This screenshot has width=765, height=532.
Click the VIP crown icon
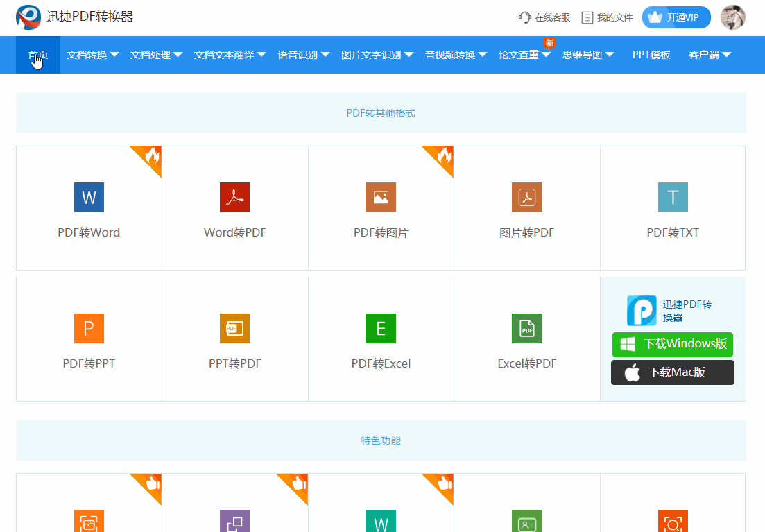click(655, 17)
